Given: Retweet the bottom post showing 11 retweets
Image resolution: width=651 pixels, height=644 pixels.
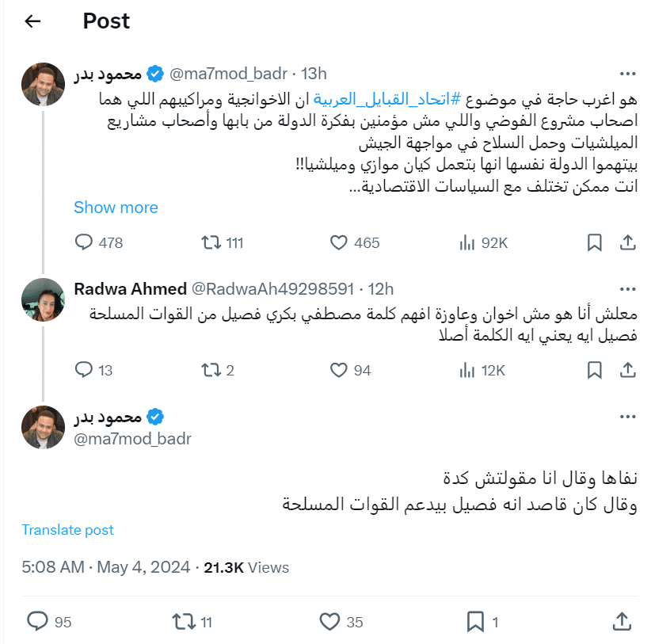Looking at the screenshot, I should point(184,622).
